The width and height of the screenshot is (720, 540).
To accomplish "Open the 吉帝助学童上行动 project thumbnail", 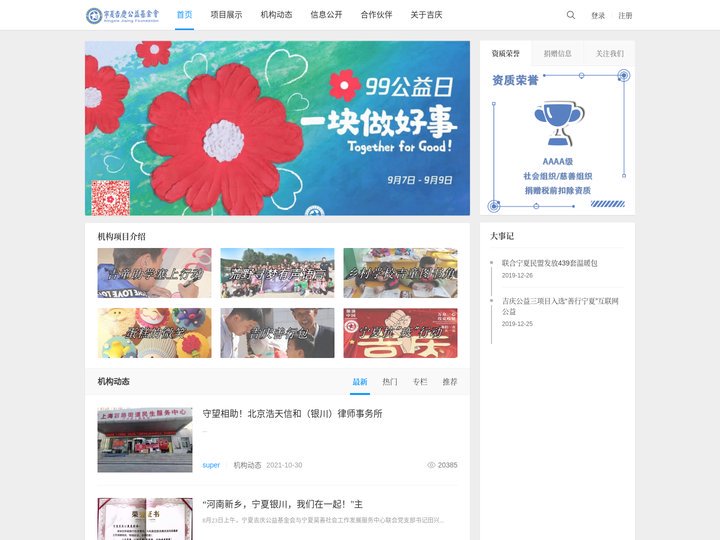I will 154,273.
